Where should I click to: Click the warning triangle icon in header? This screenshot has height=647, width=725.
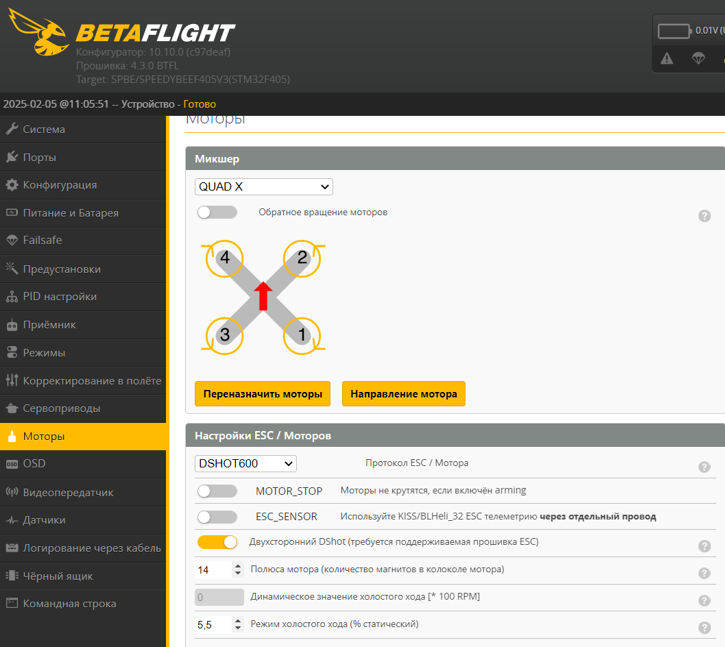point(667,58)
